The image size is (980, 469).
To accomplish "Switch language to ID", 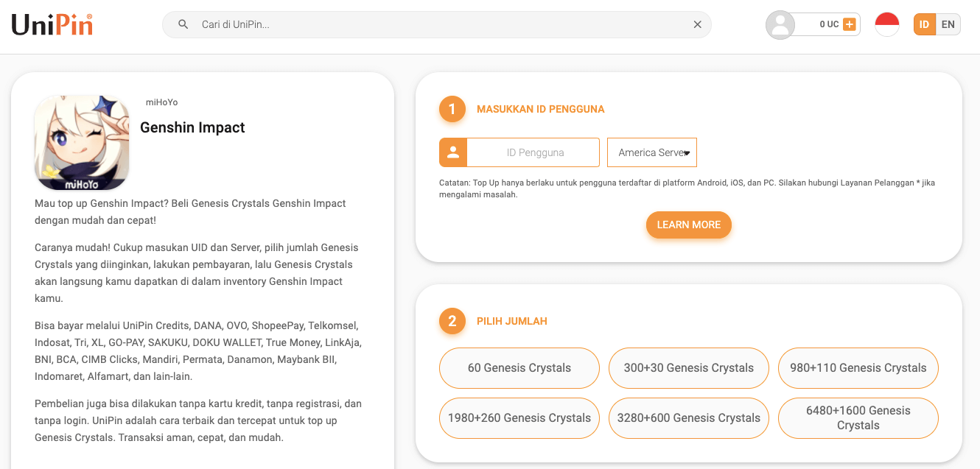I will [x=924, y=24].
